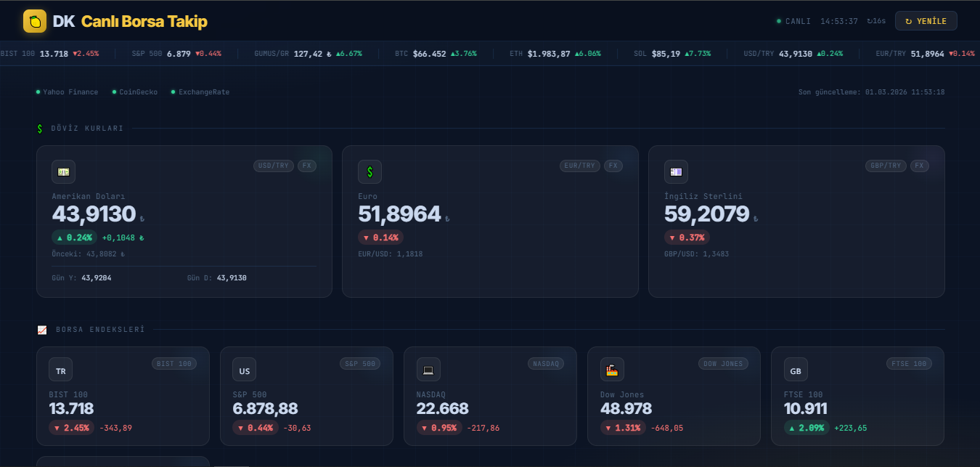Click the red 0.95% NASDAQ change badge
Image resolution: width=980 pixels, height=467 pixels.
click(439, 428)
